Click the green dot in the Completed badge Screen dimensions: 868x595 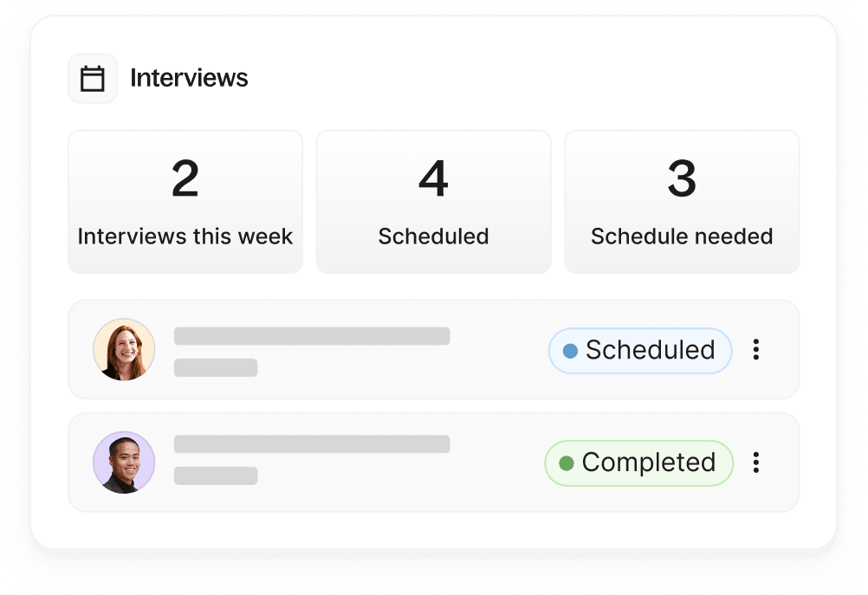click(x=567, y=463)
